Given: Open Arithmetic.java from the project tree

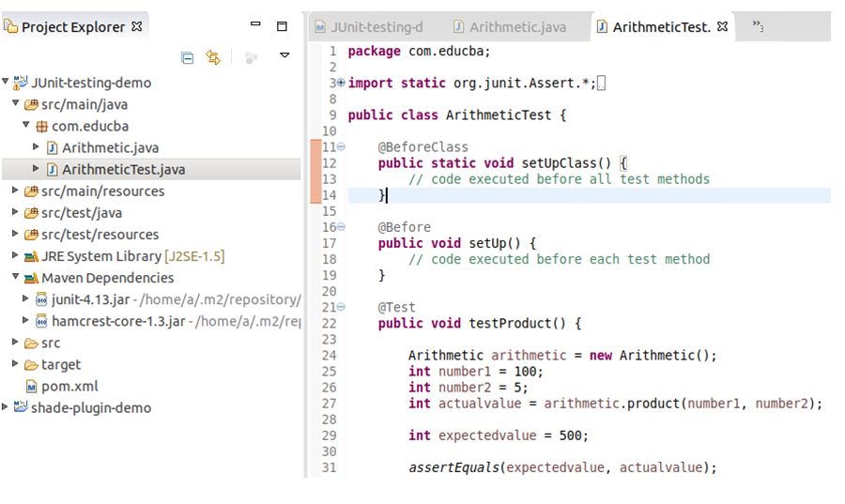Looking at the screenshot, I should point(110,148).
